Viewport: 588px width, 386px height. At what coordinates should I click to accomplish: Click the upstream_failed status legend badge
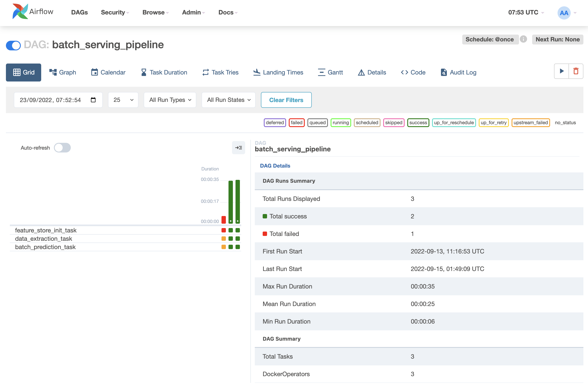pos(530,123)
